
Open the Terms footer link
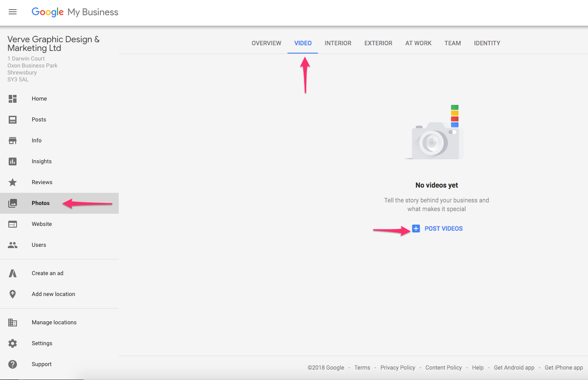point(362,368)
